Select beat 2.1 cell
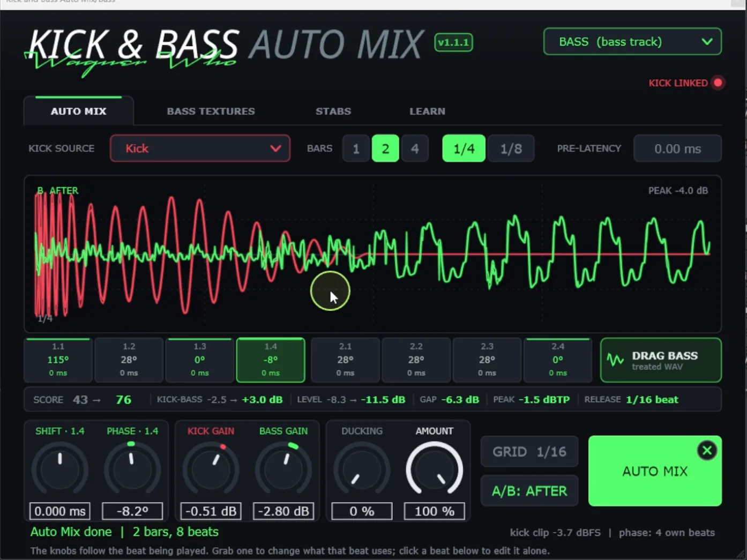The image size is (747, 560). (345, 360)
